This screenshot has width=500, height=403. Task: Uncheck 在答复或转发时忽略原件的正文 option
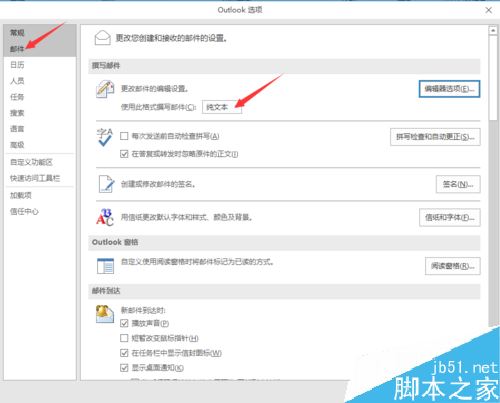(x=124, y=154)
